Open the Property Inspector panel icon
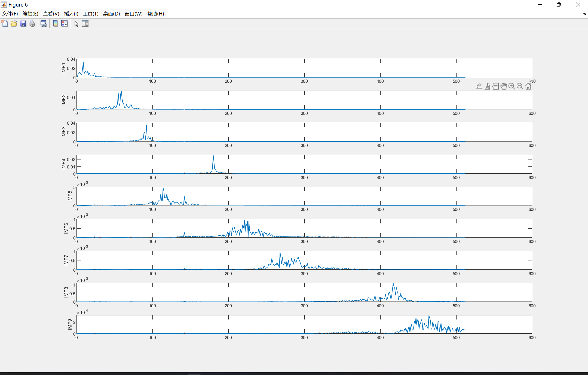 pyautogui.click(x=85, y=24)
